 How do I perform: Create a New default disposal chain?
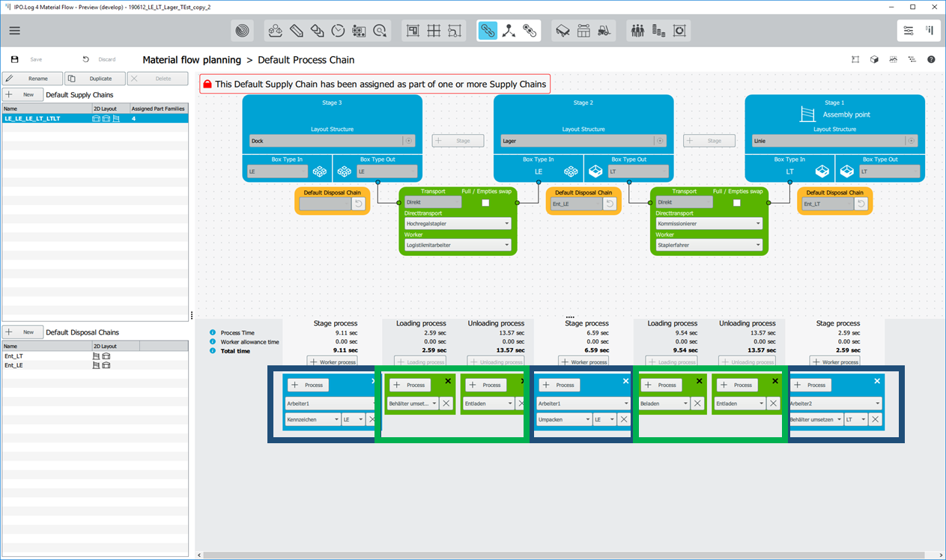[x=22, y=332]
